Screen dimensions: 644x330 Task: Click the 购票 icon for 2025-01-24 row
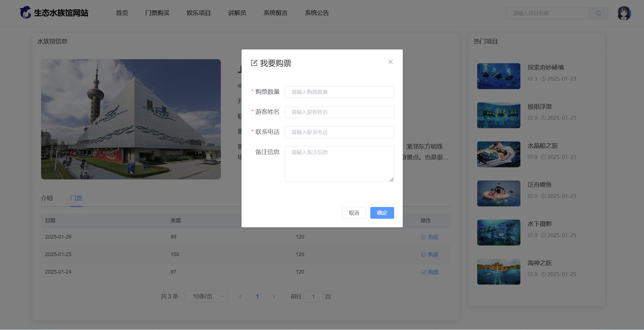coord(423,272)
